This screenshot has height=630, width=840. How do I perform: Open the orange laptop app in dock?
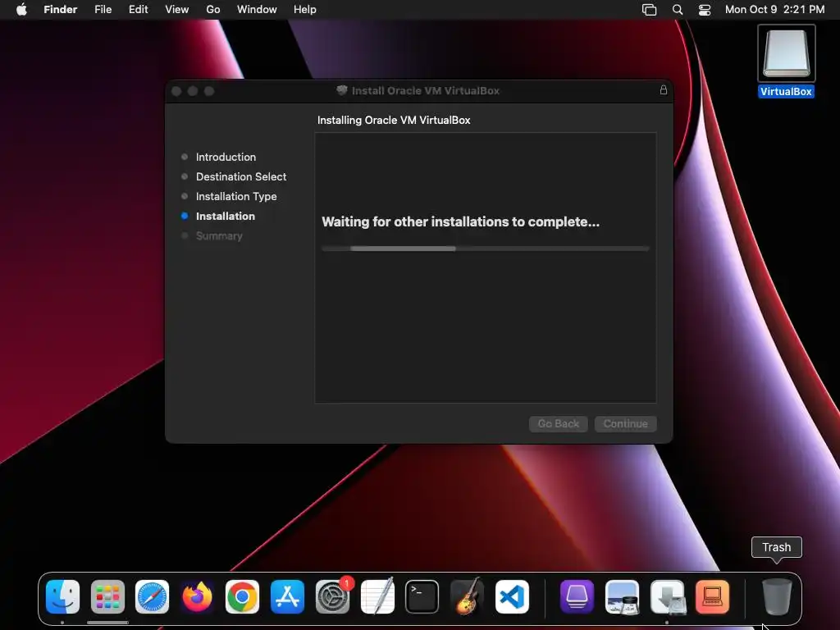[712, 596]
